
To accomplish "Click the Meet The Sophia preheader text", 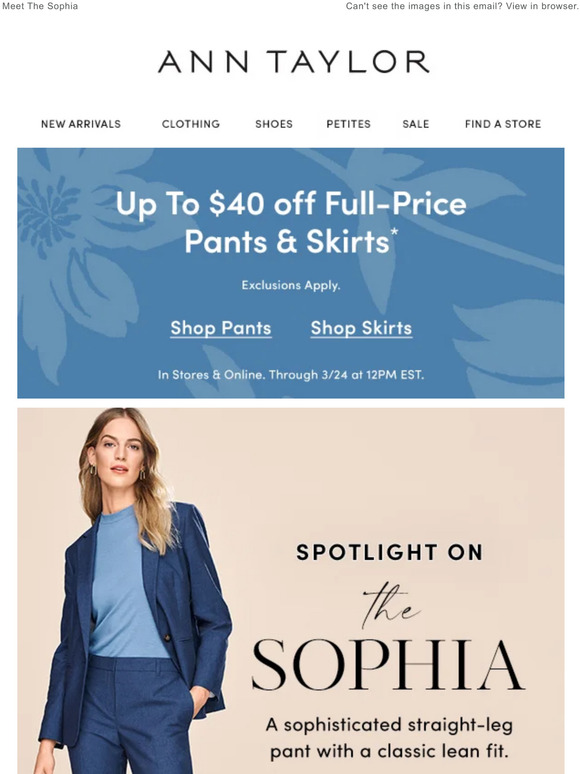I will 40,6.
